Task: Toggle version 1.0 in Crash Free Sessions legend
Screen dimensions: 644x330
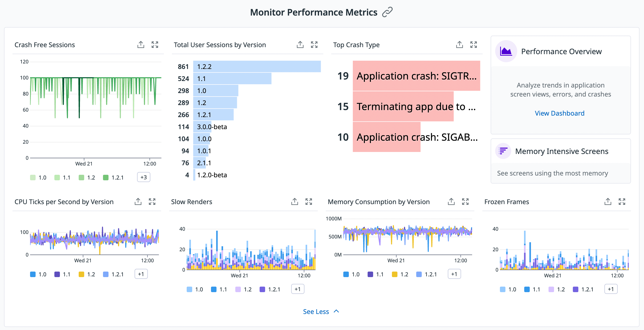Action: (38, 177)
